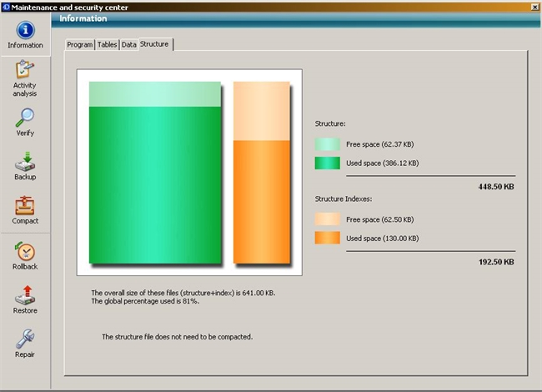Open the Backup tool
Screen dimensions: 542x392
point(25,161)
